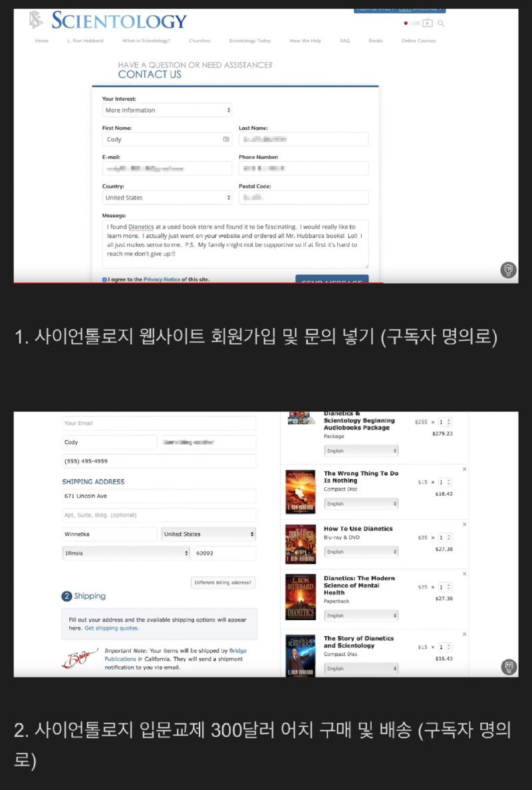Click the Scientology logo emblem
The image size is (532, 790).
tap(35, 20)
